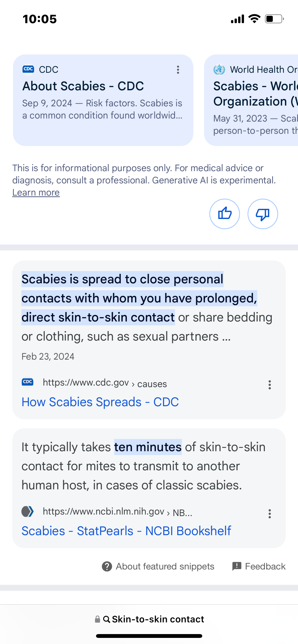Open the Learn more link
This screenshot has height=644, width=298.
pos(36,193)
